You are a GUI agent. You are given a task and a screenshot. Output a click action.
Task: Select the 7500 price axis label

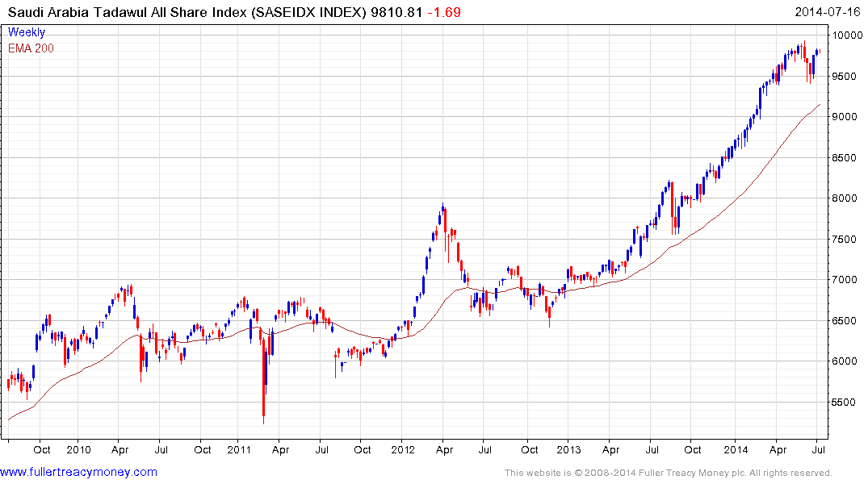coord(845,239)
